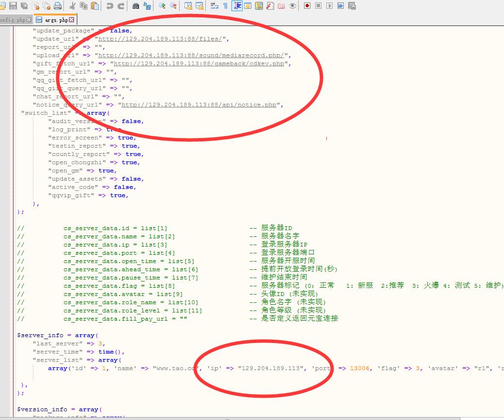The width and height of the screenshot is (504, 420).
Task: Disable the indent guide toggle
Action: pyautogui.click(x=237, y=6)
